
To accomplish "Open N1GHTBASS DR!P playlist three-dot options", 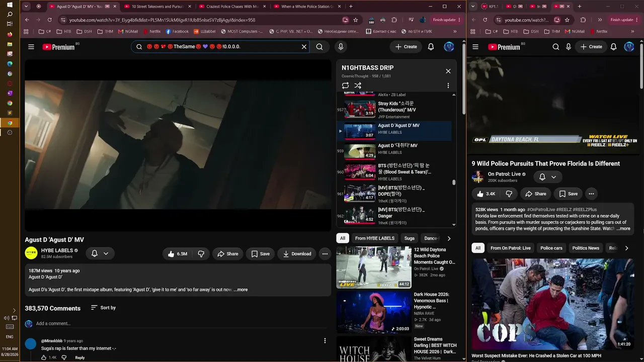I will pos(448,85).
